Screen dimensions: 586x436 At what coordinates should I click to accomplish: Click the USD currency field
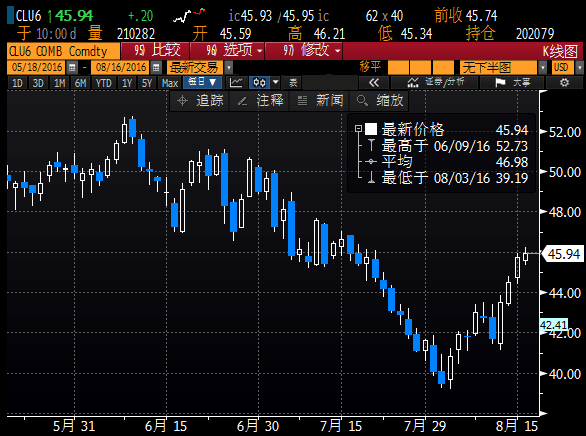coord(563,68)
